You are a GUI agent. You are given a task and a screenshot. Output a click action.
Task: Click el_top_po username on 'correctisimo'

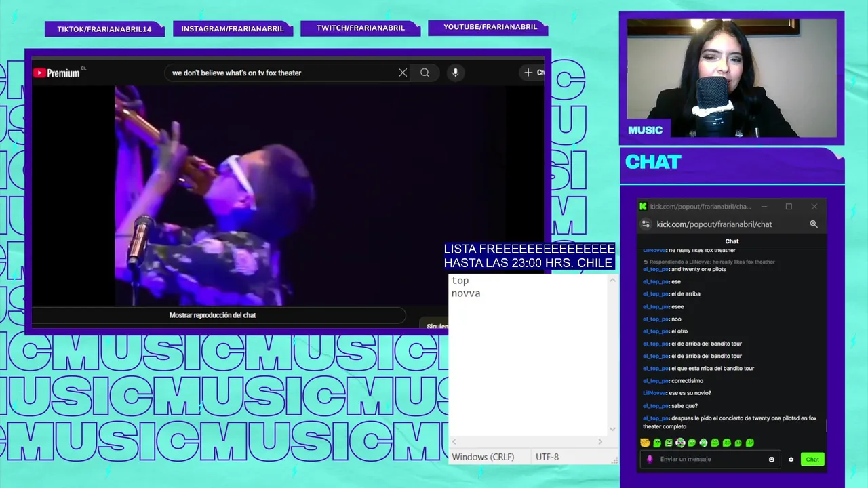(x=656, y=381)
